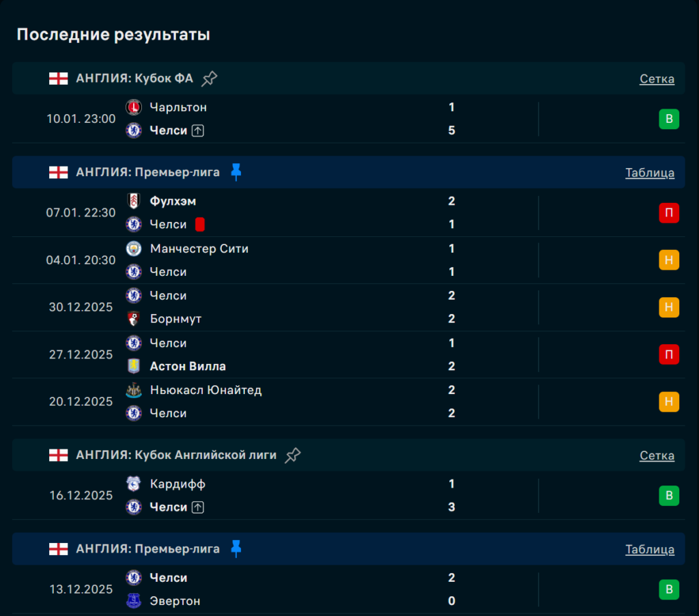Click the Манчестер Сити crest

(x=134, y=249)
